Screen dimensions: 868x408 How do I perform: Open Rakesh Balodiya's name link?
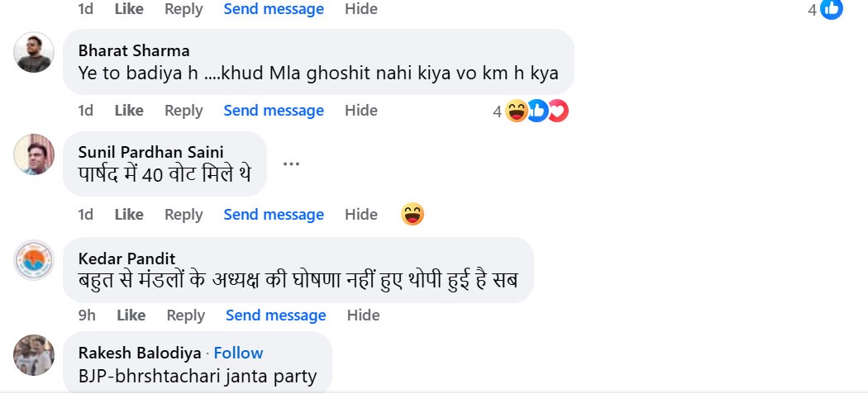(140, 353)
